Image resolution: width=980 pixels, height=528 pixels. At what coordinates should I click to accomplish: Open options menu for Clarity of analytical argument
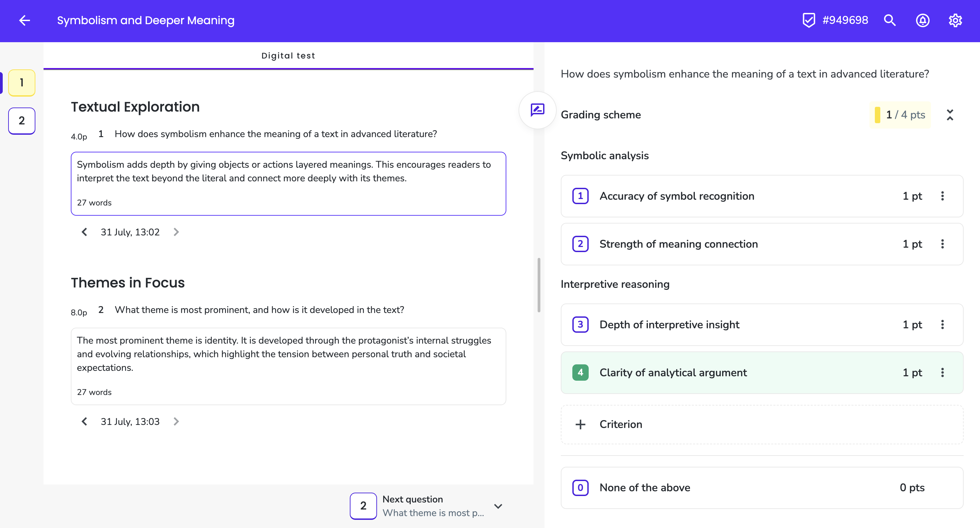point(942,373)
